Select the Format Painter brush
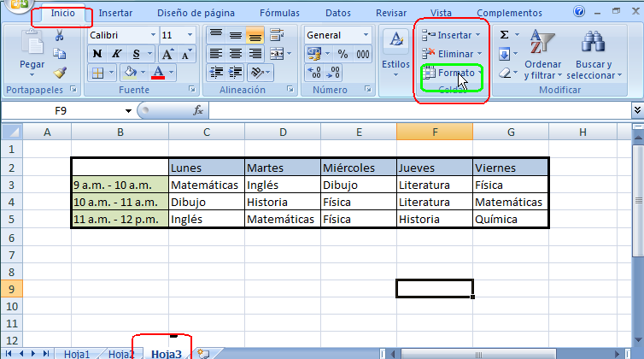 60,73
